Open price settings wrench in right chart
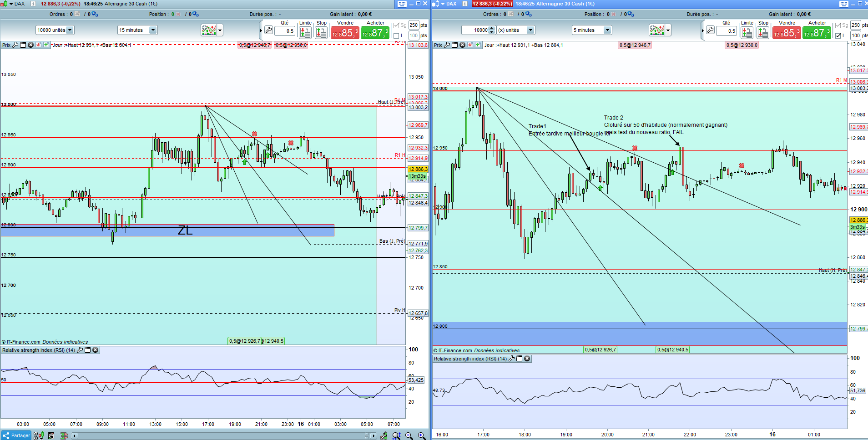The width and height of the screenshot is (868, 440). click(x=447, y=45)
